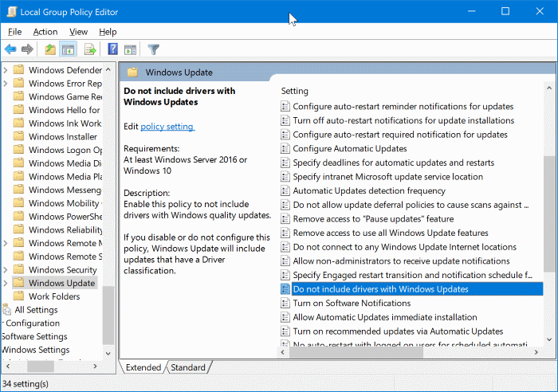Select Allow Automatic Updates immediate installation

[x=385, y=317]
